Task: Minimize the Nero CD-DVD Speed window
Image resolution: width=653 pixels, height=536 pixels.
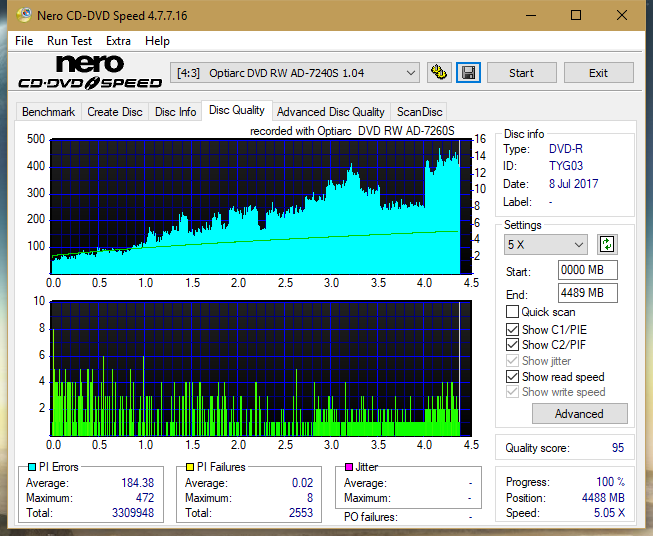Action: (x=531, y=15)
